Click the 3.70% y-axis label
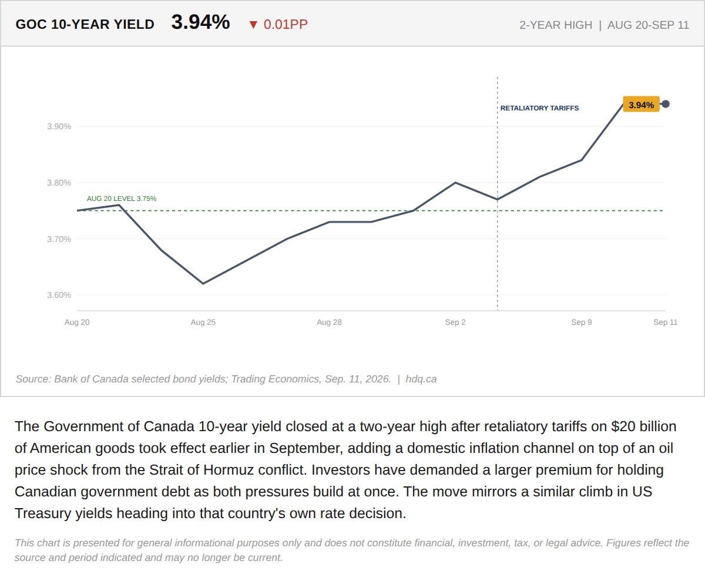This screenshot has height=588, width=705. click(x=59, y=239)
